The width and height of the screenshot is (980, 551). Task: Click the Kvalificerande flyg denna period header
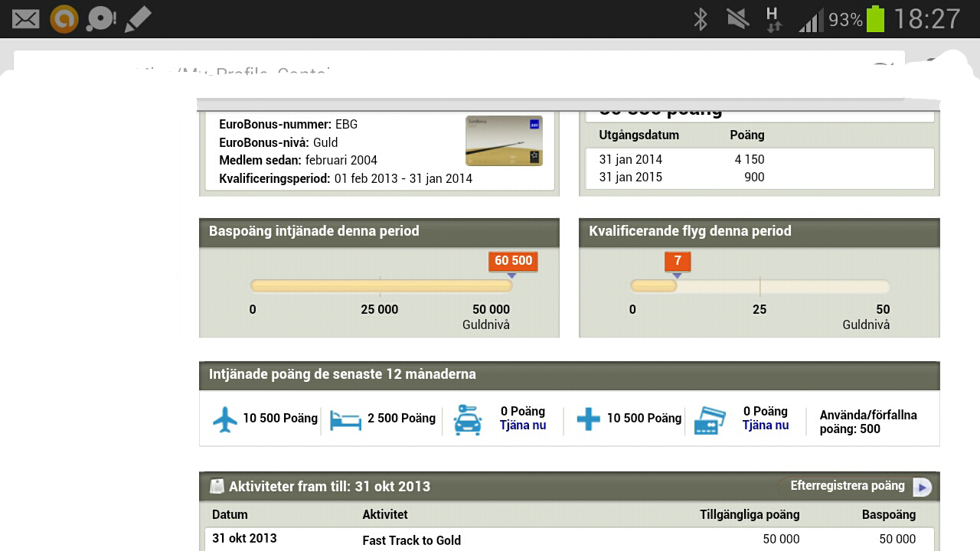pos(690,231)
